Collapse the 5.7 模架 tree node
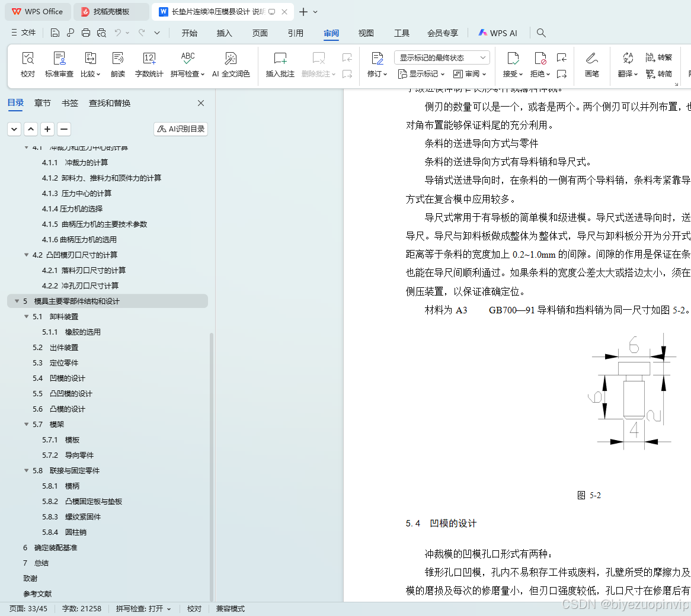The width and height of the screenshot is (691, 616). point(27,425)
